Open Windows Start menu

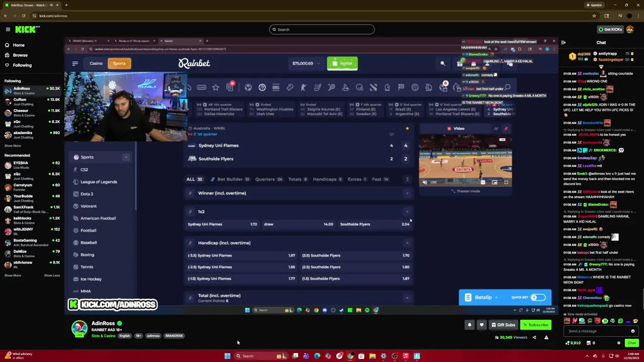click(227, 356)
